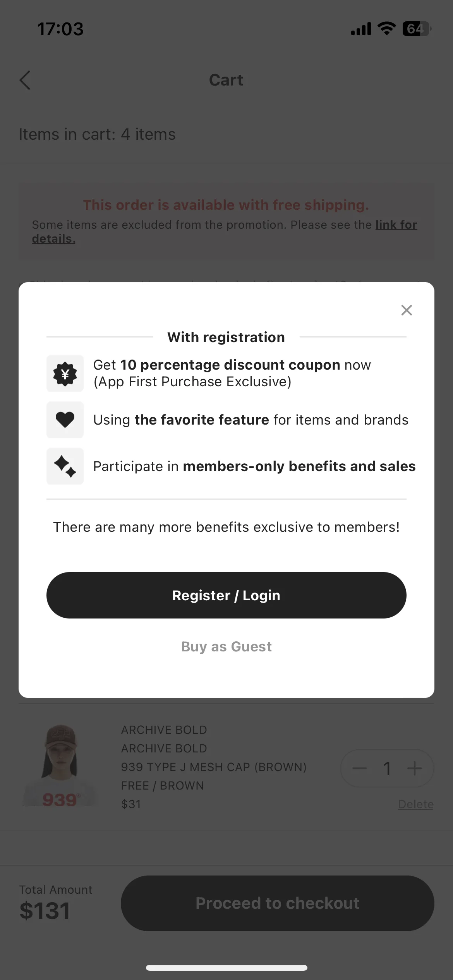Open the brown mesh cap product thumbnail
The image size is (453, 980).
(x=60, y=766)
